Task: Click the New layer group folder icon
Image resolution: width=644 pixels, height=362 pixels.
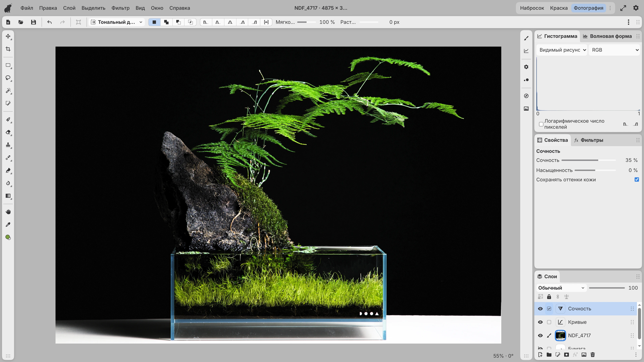Action: (549, 354)
